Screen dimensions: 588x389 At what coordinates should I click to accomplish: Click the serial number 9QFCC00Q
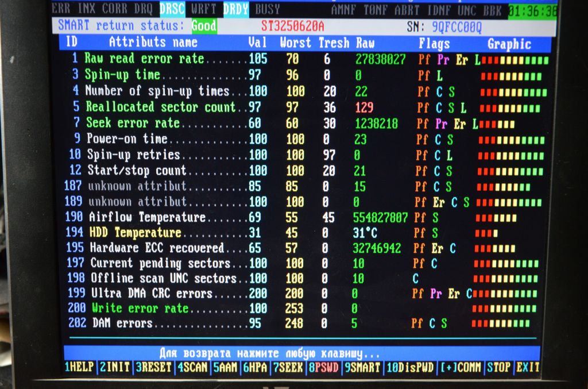coord(457,27)
